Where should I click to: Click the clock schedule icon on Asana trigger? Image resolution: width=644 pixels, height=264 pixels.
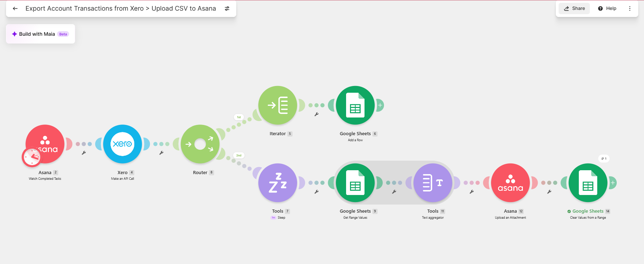(32, 157)
